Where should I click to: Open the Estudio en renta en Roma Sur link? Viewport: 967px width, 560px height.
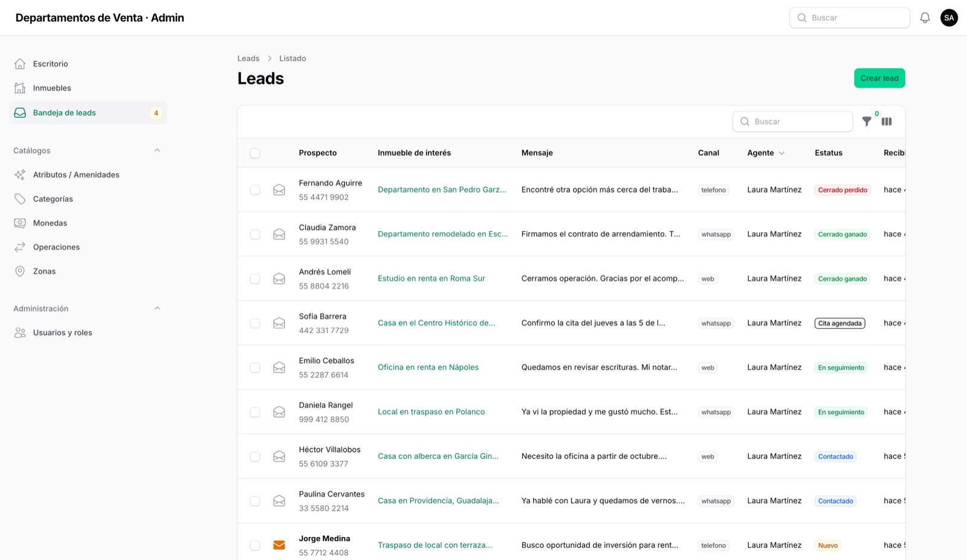click(x=432, y=278)
